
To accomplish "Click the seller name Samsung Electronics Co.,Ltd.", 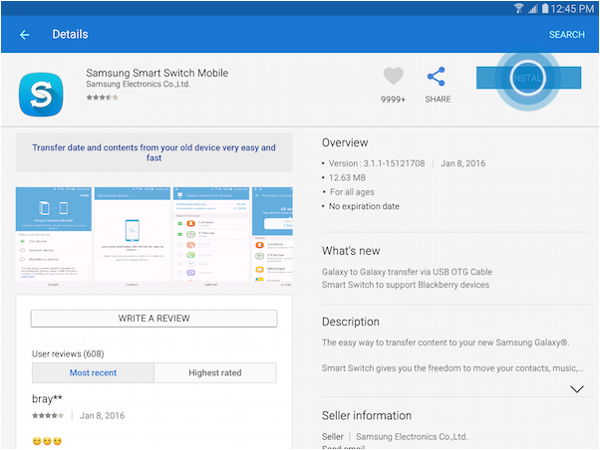I will 412,437.
